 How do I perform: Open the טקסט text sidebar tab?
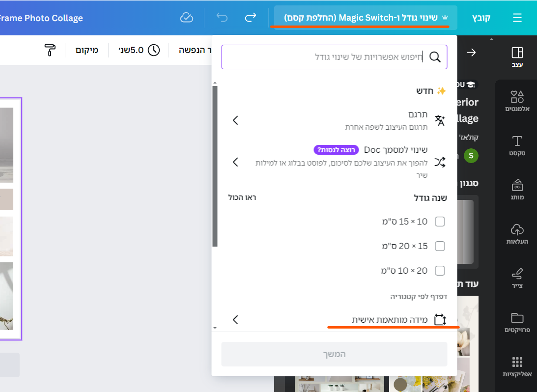[x=517, y=145]
